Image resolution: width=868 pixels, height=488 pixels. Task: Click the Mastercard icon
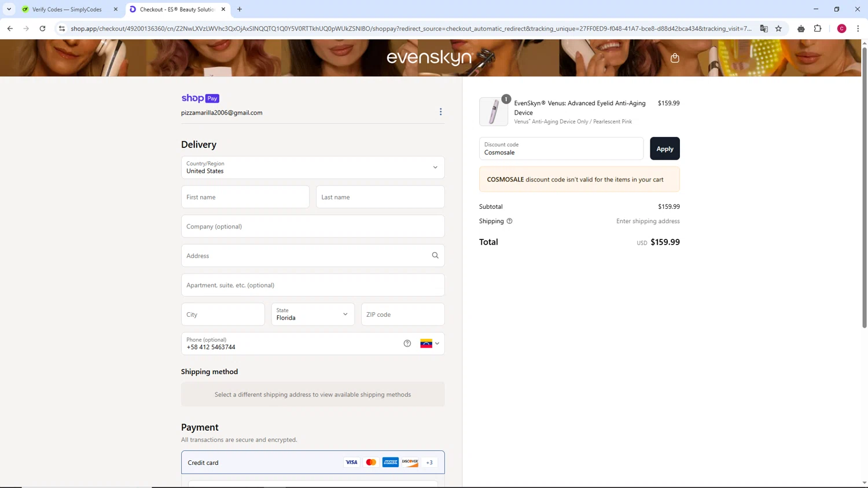(371, 463)
